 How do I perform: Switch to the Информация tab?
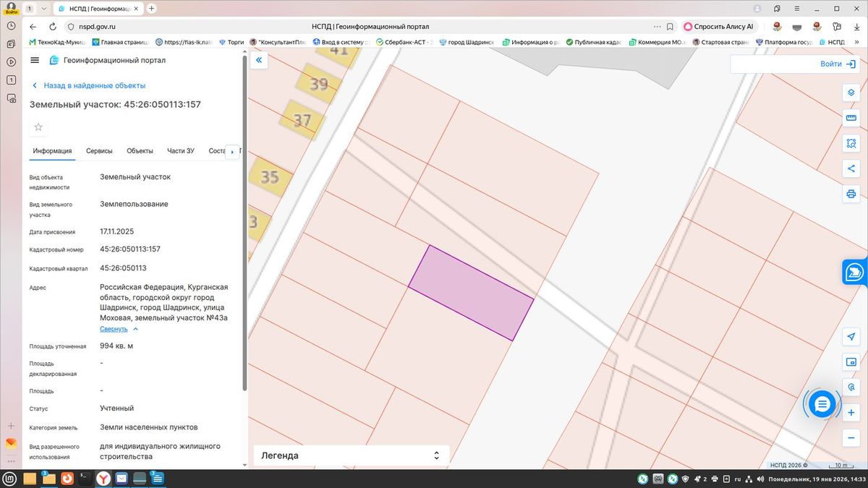52,150
